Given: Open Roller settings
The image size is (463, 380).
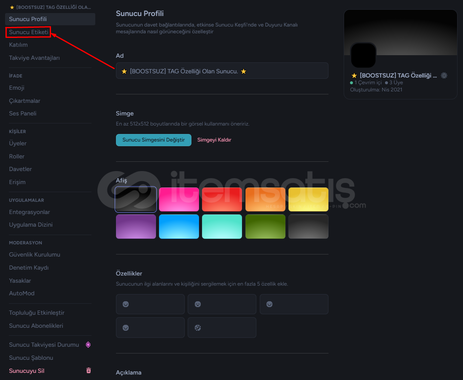Looking at the screenshot, I should coord(17,156).
